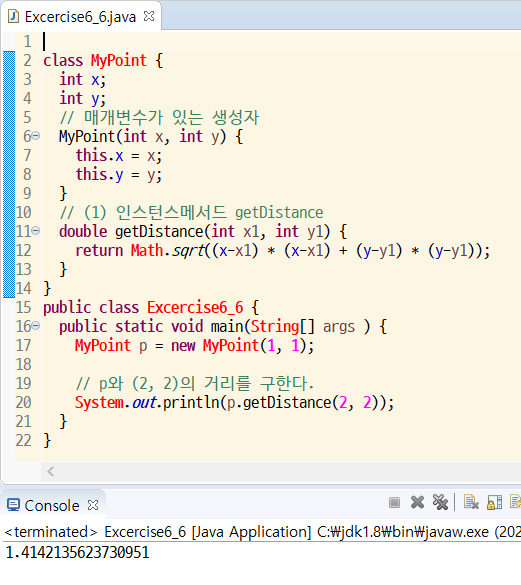Screen dimensions: 521x585
Task: Click the comment mentioning getDistance on line 10
Action: (191, 213)
